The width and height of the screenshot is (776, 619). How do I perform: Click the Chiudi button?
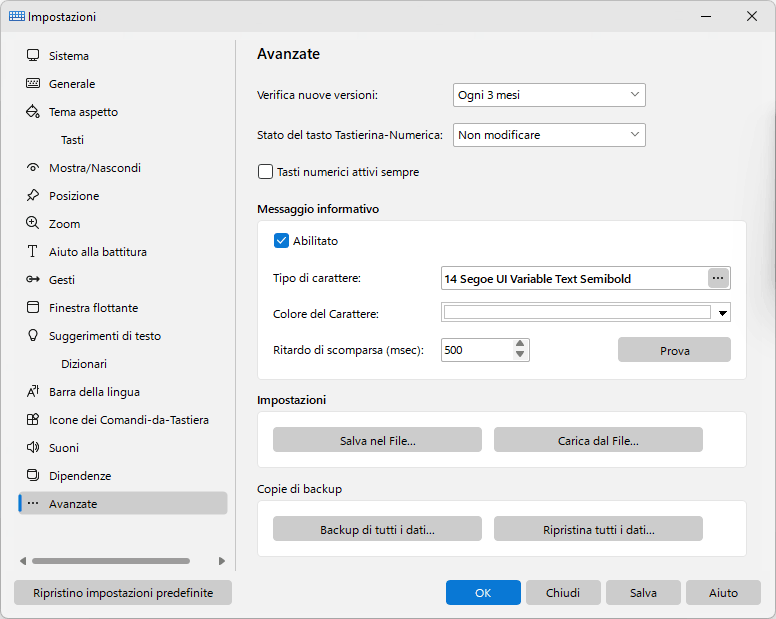pos(563,593)
